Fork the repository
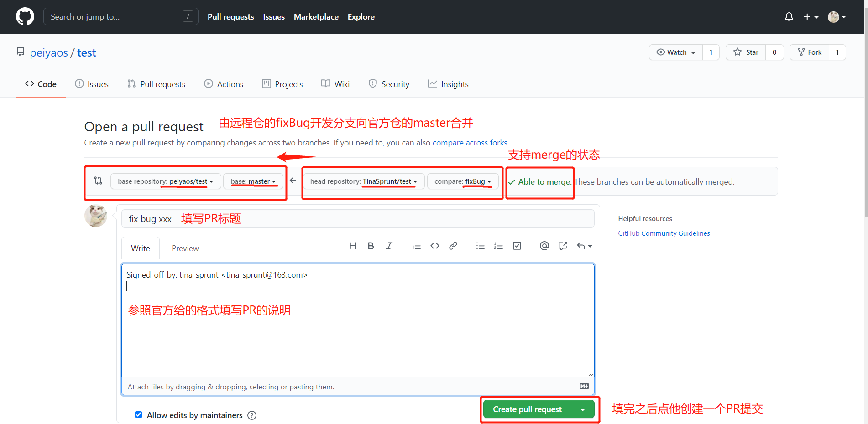Screen dimensions: 868x424 (810, 52)
